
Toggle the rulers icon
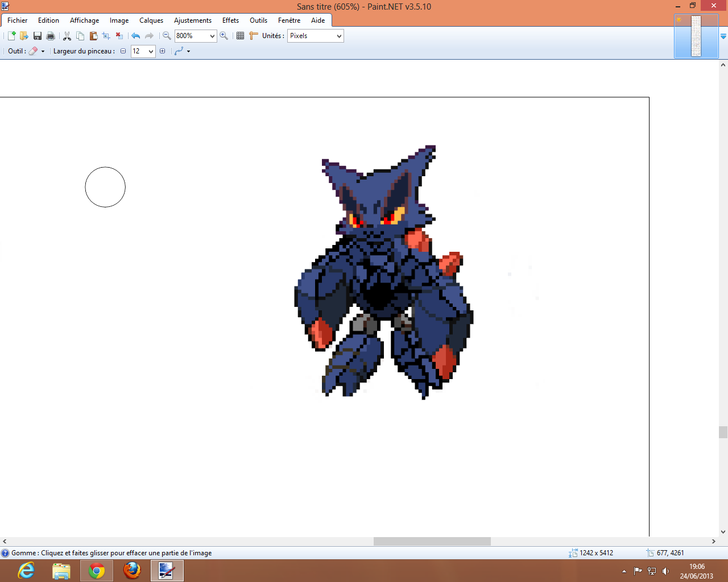coord(254,36)
